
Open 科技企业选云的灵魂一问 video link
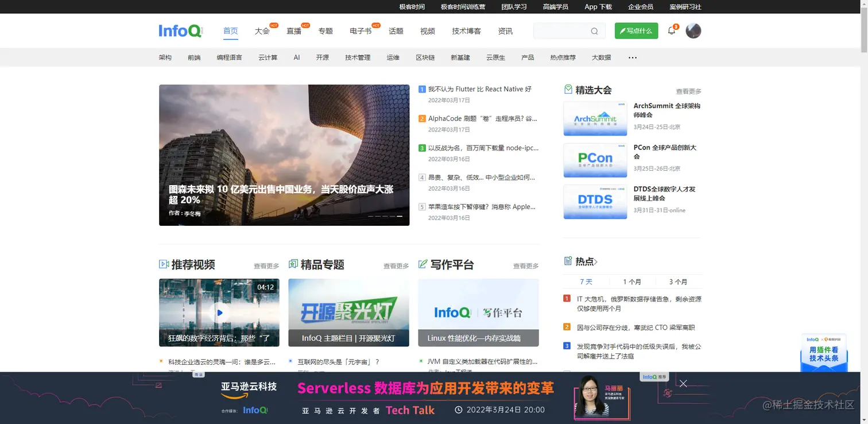coord(222,362)
